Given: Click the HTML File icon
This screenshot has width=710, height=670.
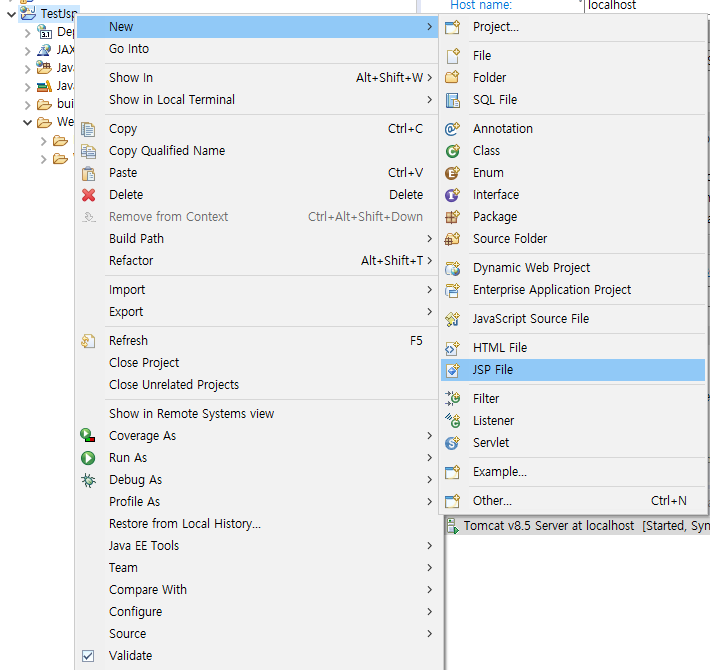Looking at the screenshot, I should pos(452,348).
